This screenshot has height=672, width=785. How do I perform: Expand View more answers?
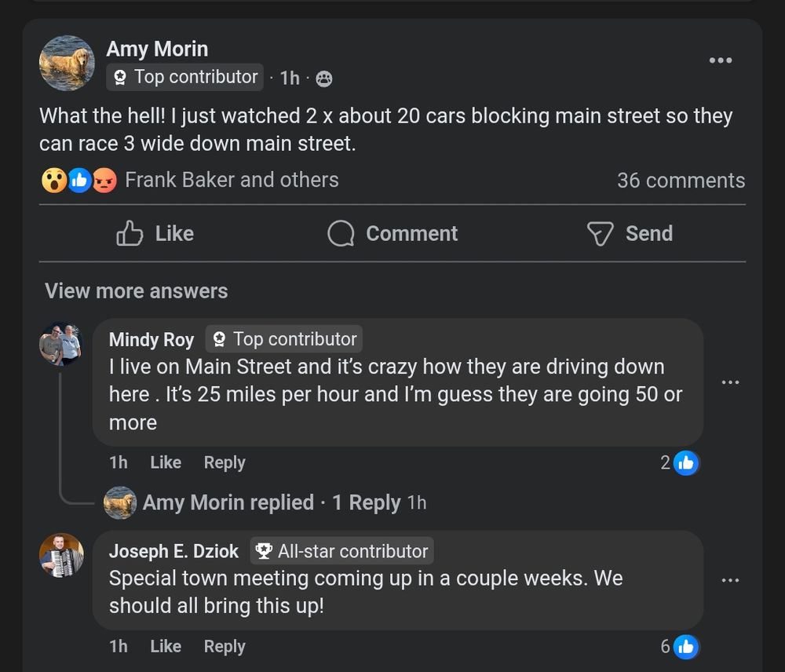[134, 291]
